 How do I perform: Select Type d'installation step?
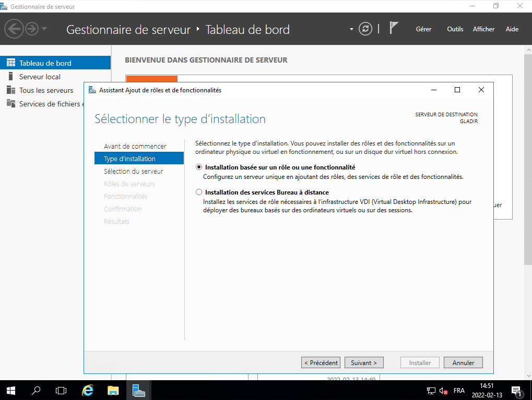point(139,159)
